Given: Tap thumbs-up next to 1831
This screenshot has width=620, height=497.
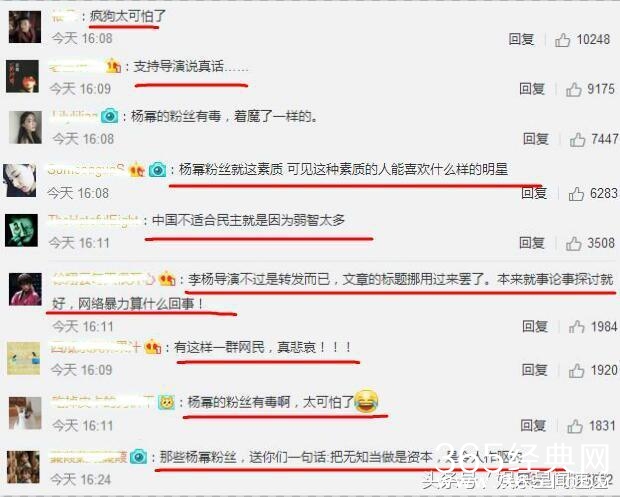Looking at the screenshot, I should [x=575, y=426].
